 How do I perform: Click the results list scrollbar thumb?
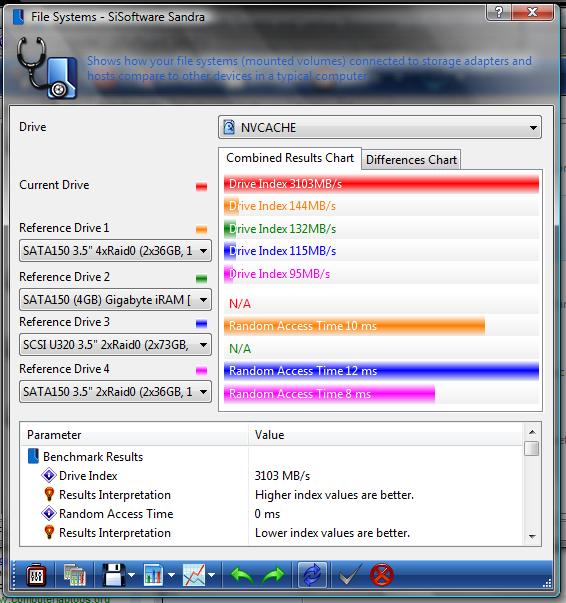click(x=532, y=449)
